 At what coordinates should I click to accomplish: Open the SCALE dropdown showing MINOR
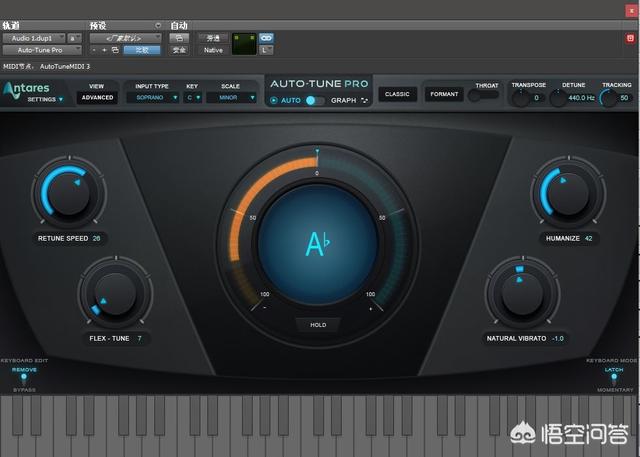231,98
